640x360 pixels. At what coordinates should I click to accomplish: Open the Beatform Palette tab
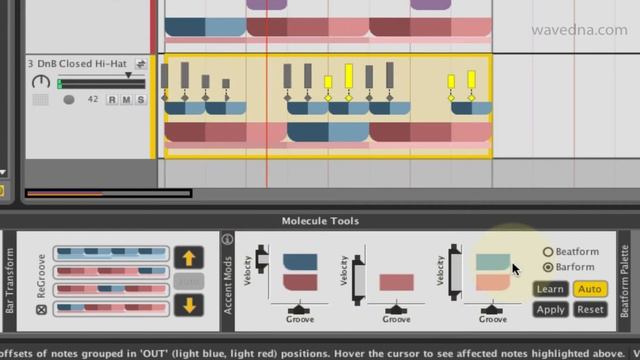pyautogui.click(x=624, y=281)
